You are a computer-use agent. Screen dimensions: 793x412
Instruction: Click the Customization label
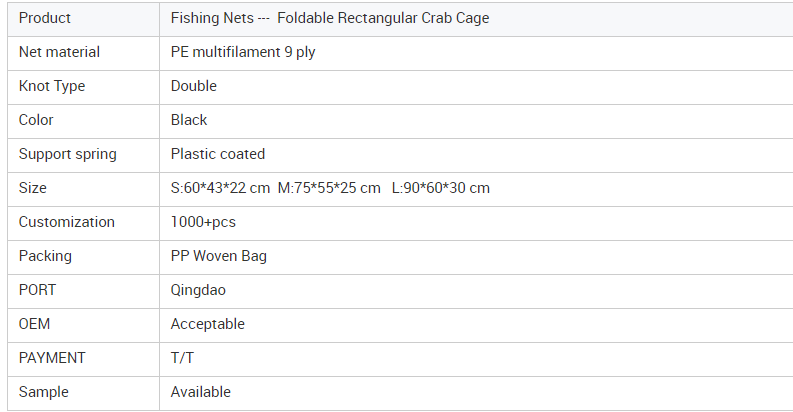pyautogui.click(x=67, y=222)
